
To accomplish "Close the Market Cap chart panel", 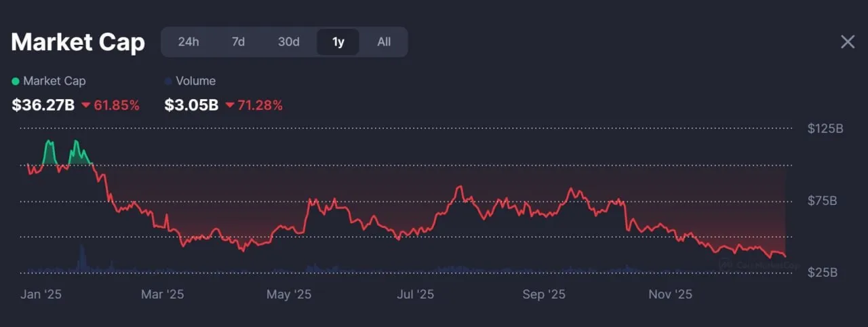I will pyautogui.click(x=848, y=42).
